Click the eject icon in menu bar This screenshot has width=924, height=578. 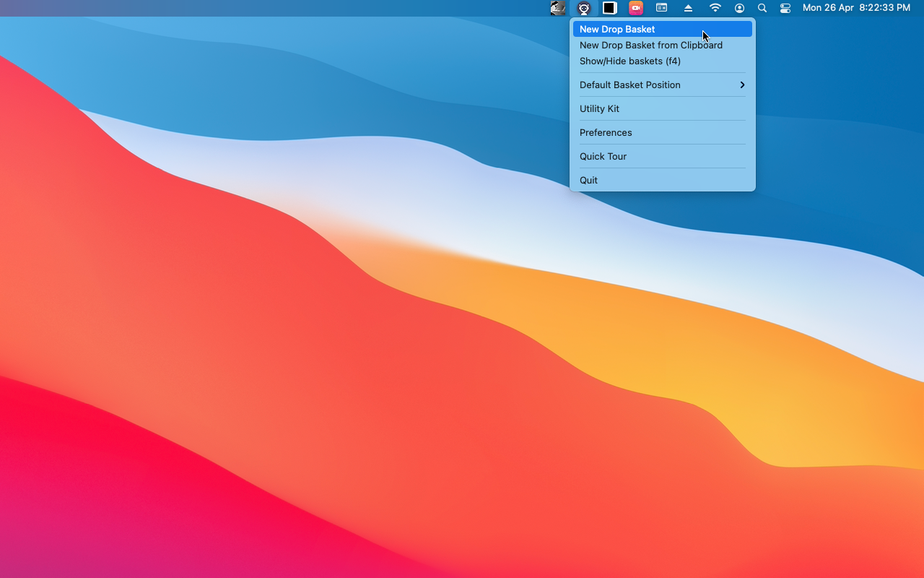688,8
